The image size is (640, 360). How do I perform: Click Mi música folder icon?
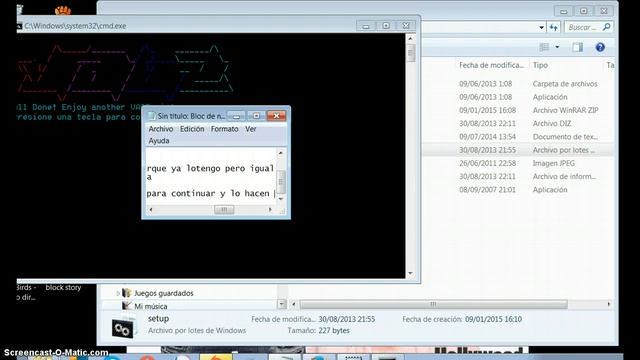coord(127,306)
